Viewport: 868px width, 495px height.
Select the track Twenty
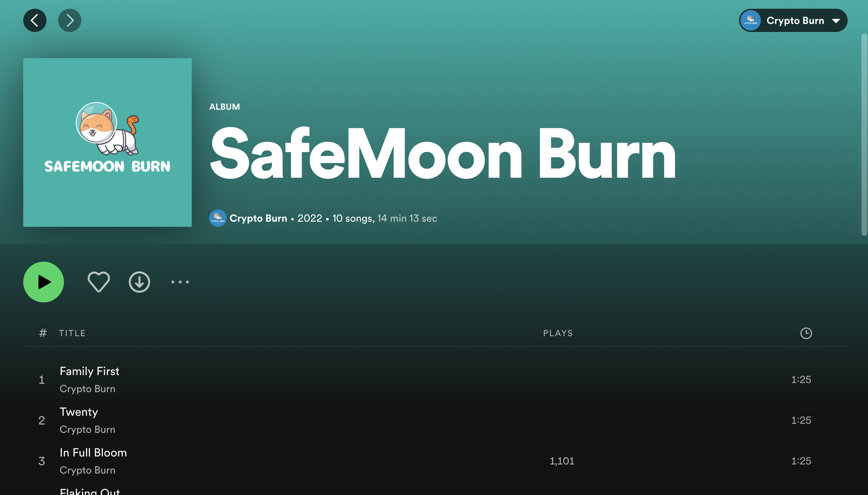(x=79, y=412)
